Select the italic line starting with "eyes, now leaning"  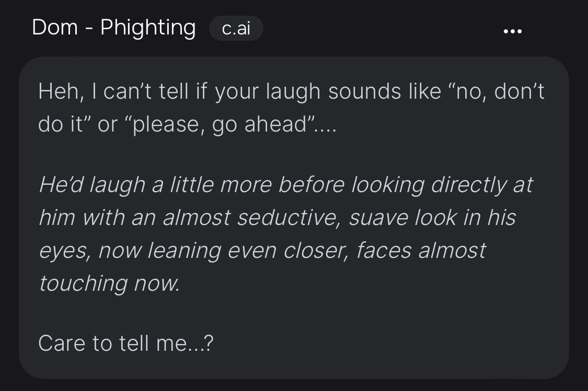pyautogui.click(x=262, y=251)
